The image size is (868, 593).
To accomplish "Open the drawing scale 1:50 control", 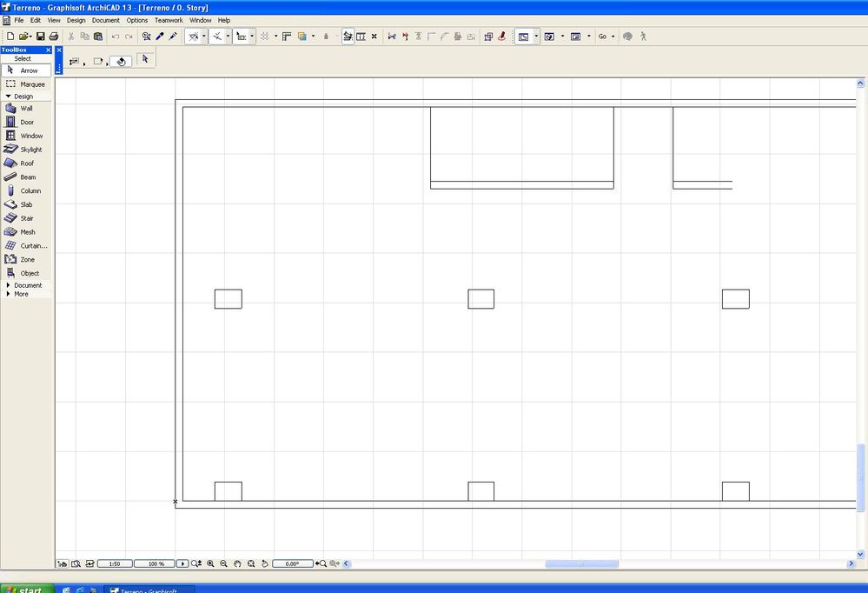I will tap(114, 563).
